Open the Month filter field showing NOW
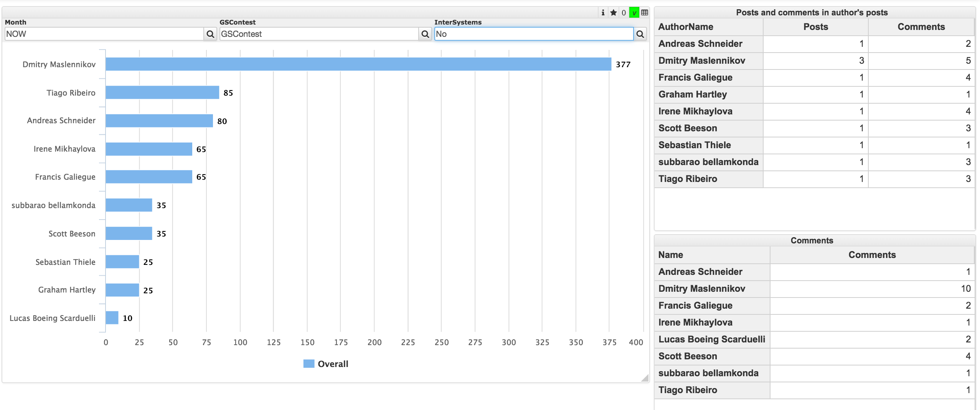Image resolution: width=980 pixels, height=410 pixels. [104, 34]
